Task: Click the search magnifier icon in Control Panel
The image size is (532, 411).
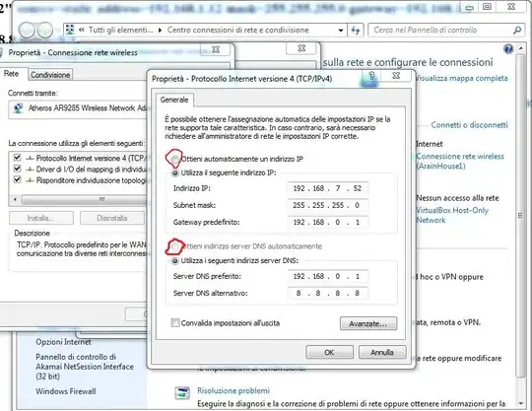Action: (x=517, y=31)
